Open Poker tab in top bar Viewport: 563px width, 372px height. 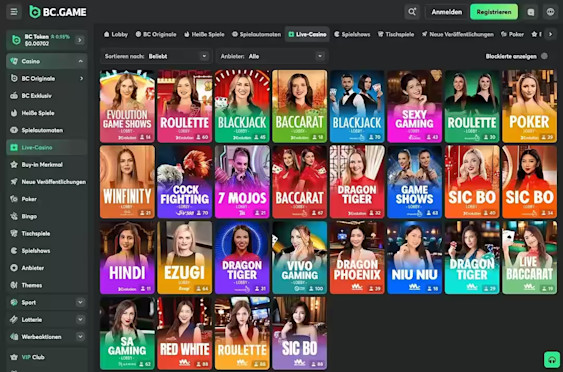(512, 34)
